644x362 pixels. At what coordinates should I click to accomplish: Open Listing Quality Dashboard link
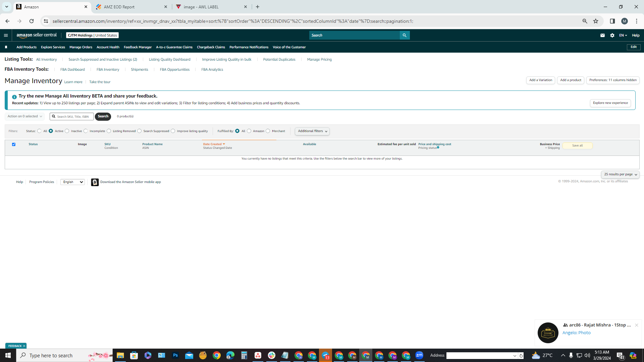click(169, 60)
